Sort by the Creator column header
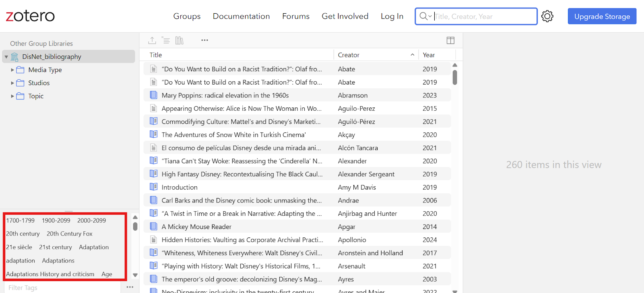The height and width of the screenshot is (293, 644). (376, 55)
